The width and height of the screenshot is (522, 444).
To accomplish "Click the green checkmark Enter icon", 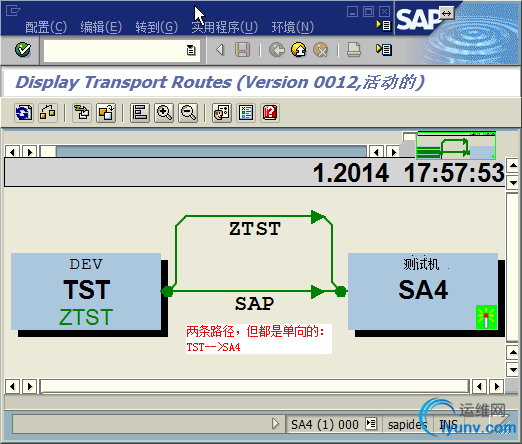I will (23, 50).
